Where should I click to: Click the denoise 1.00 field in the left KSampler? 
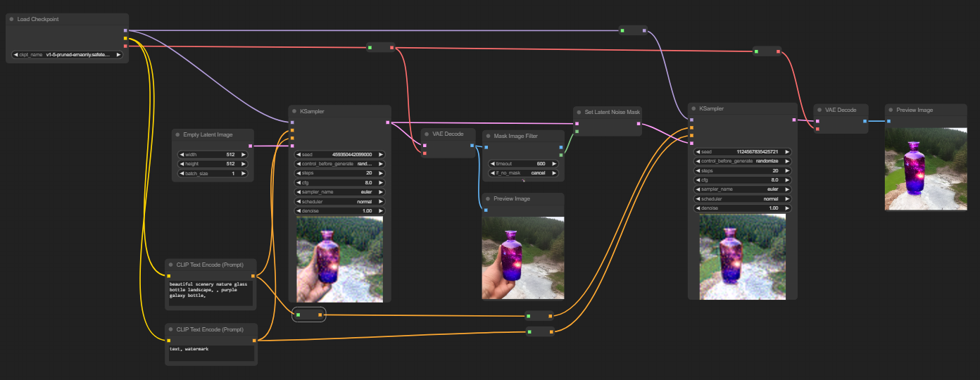click(339, 210)
